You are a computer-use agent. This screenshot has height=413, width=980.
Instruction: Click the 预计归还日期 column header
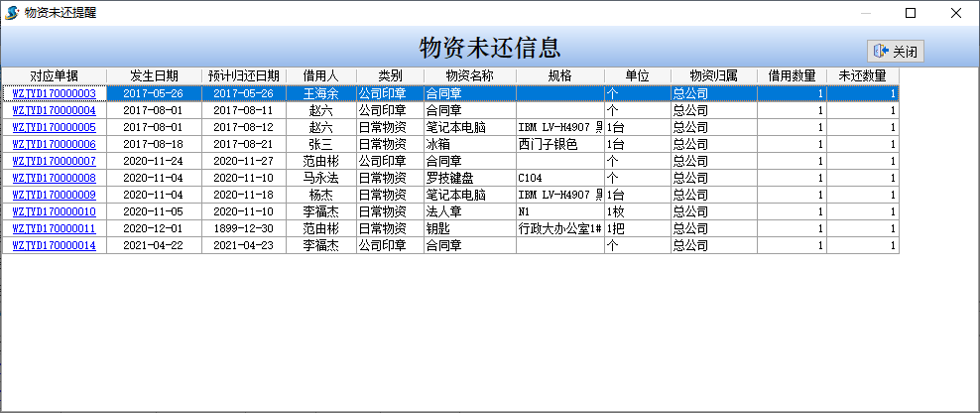coord(243,75)
